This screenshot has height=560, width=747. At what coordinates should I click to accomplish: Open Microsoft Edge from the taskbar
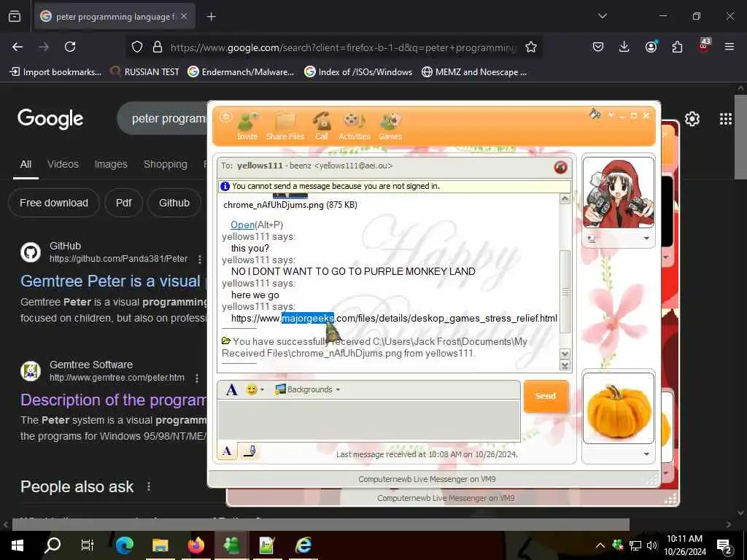124,545
